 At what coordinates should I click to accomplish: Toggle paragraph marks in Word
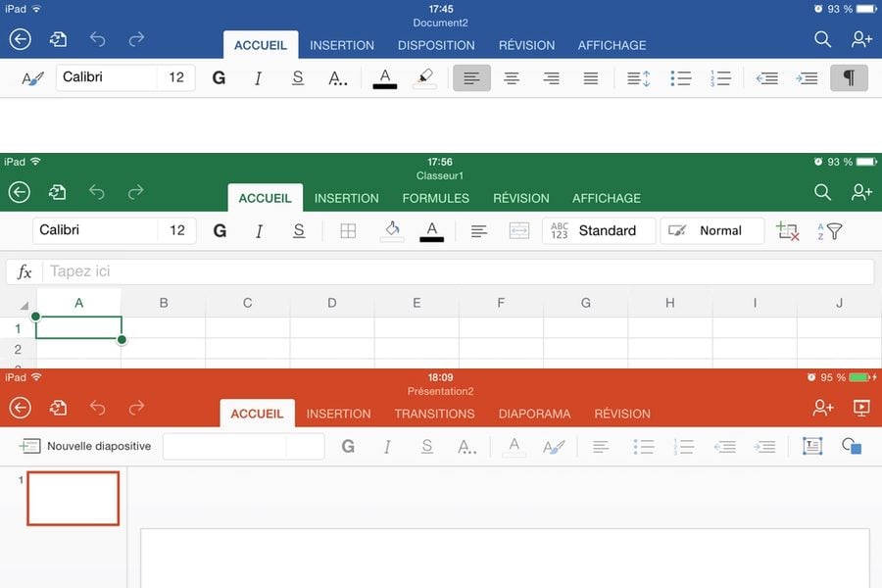849,77
